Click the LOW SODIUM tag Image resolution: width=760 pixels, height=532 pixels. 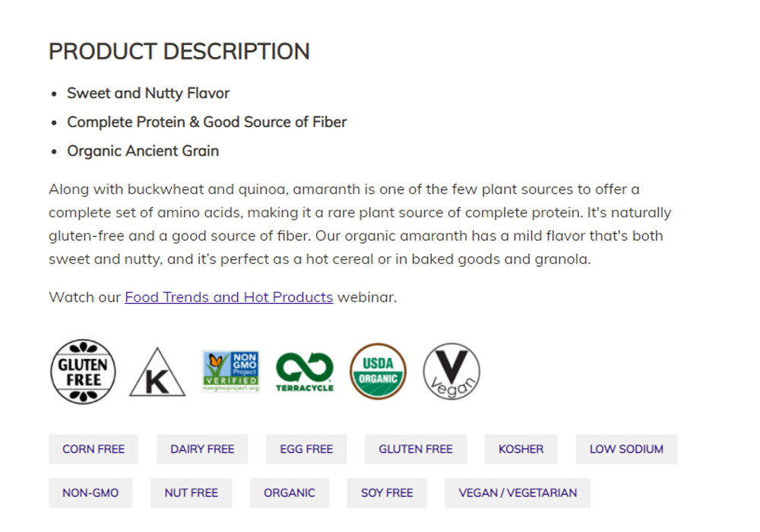(x=626, y=449)
